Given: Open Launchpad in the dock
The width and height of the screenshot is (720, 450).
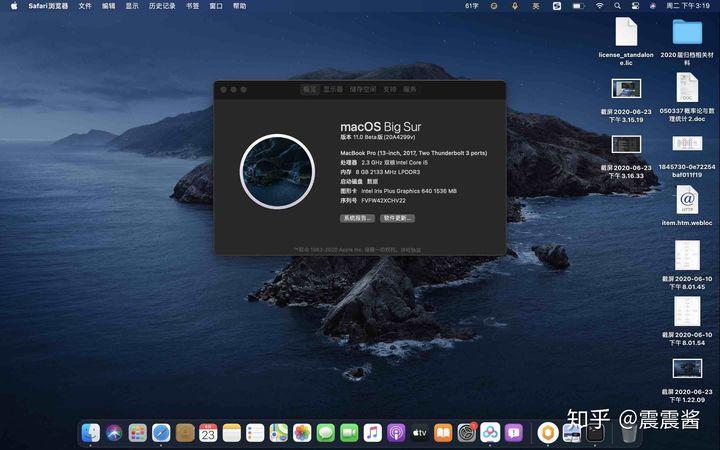Looking at the screenshot, I should tap(138, 432).
